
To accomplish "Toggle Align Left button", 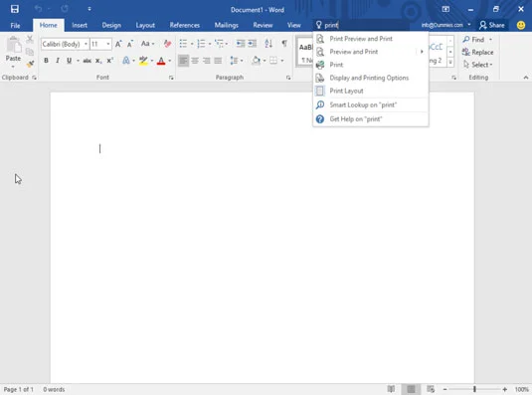I will (x=183, y=61).
